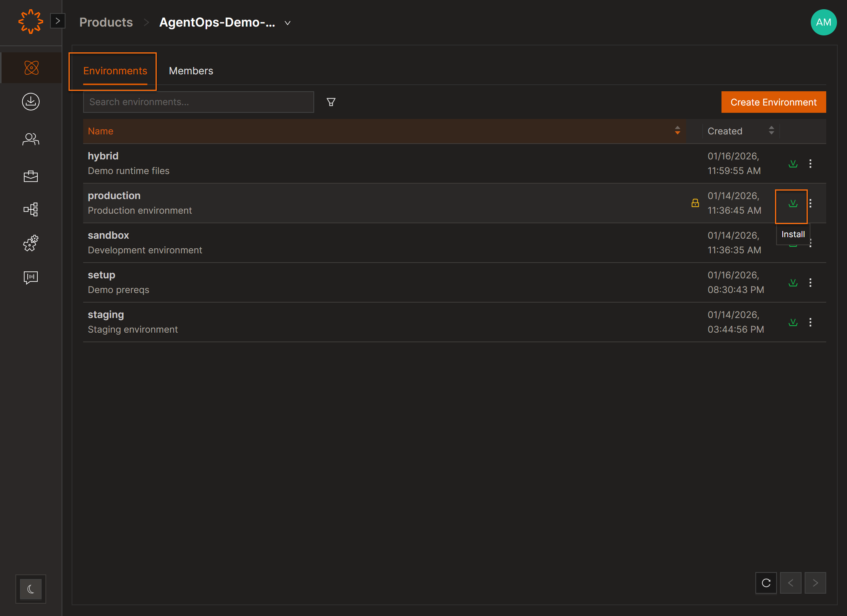The width and height of the screenshot is (847, 616).
Task: Switch to the Members tab
Action: (191, 71)
